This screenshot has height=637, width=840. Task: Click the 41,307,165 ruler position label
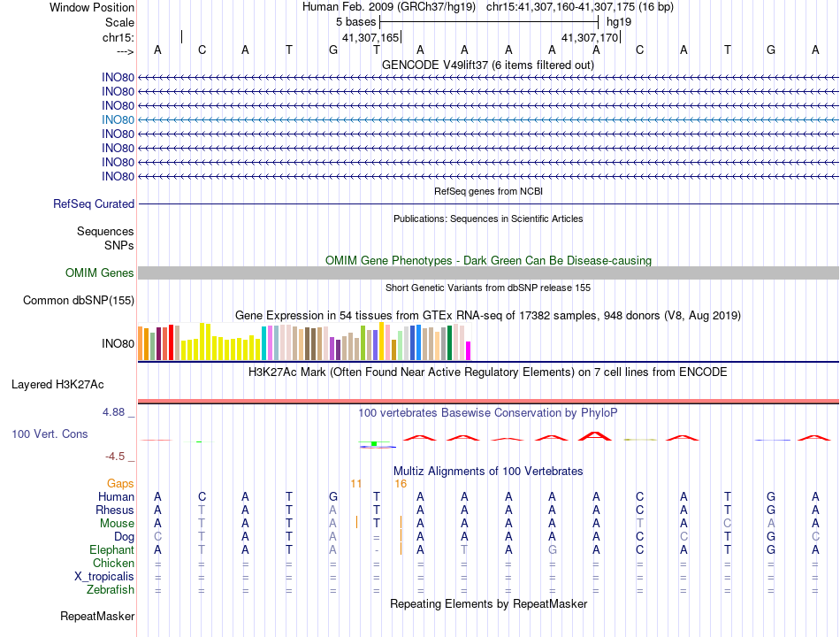tap(370, 37)
